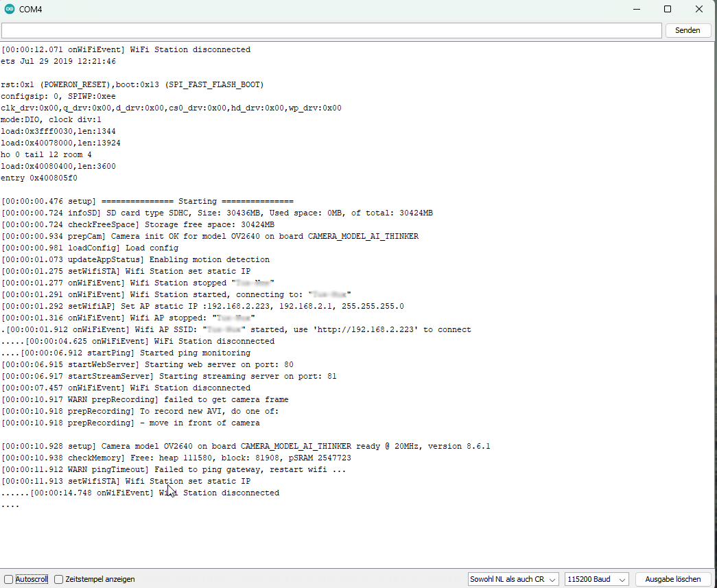This screenshot has width=717, height=588.
Task: Uncheck Autoscroll if currently enabled
Action: click(8, 578)
